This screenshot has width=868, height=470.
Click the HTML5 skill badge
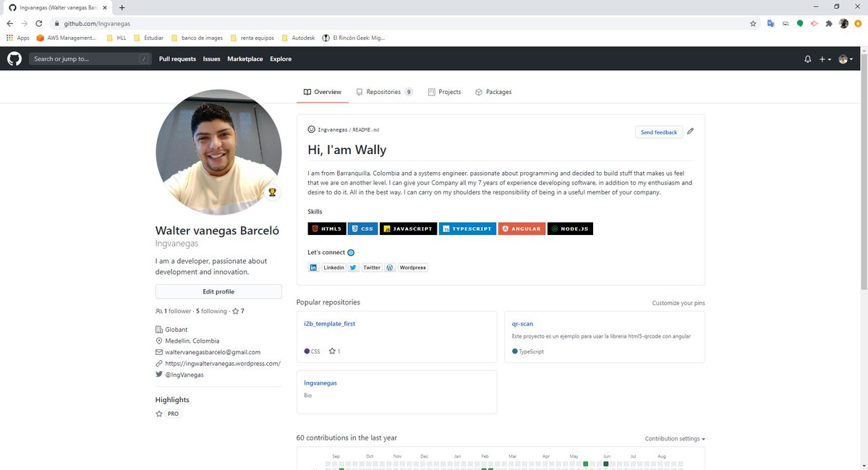click(x=327, y=228)
